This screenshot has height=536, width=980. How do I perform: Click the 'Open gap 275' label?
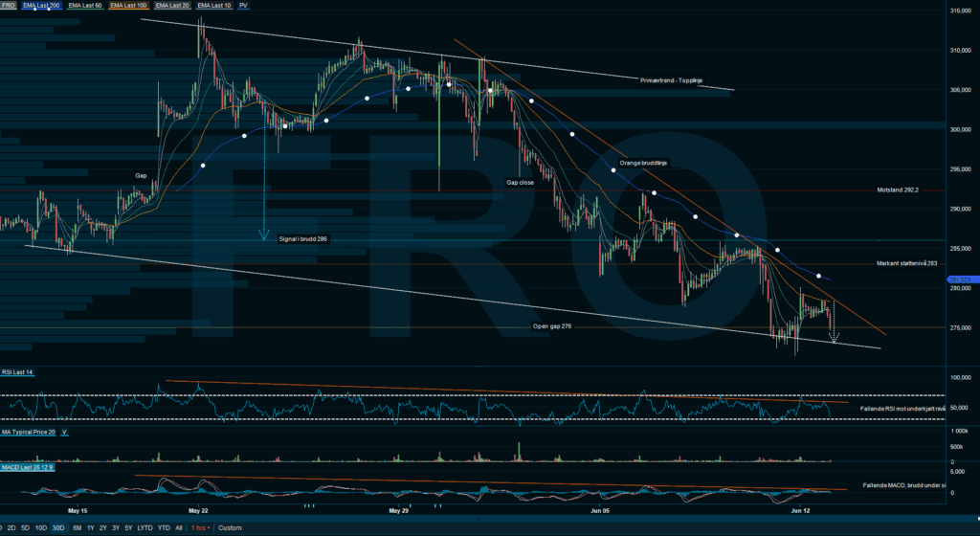click(552, 326)
